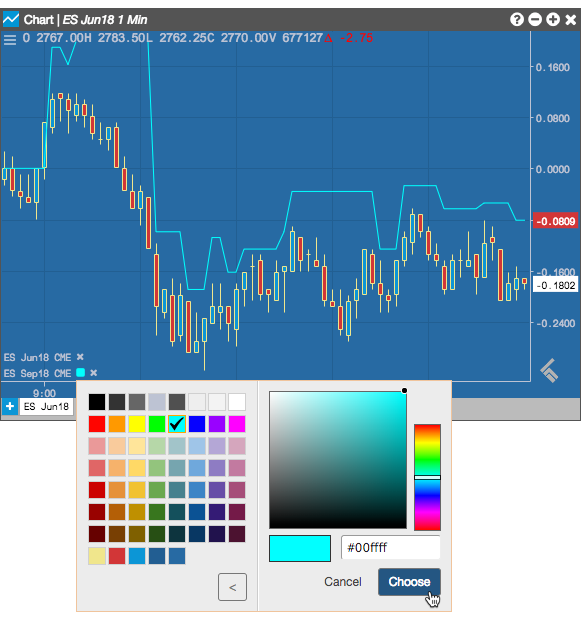The width and height of the screenshot is (581, 622).
Task: Collapse the color picker with < button
Action: (232, 587)
